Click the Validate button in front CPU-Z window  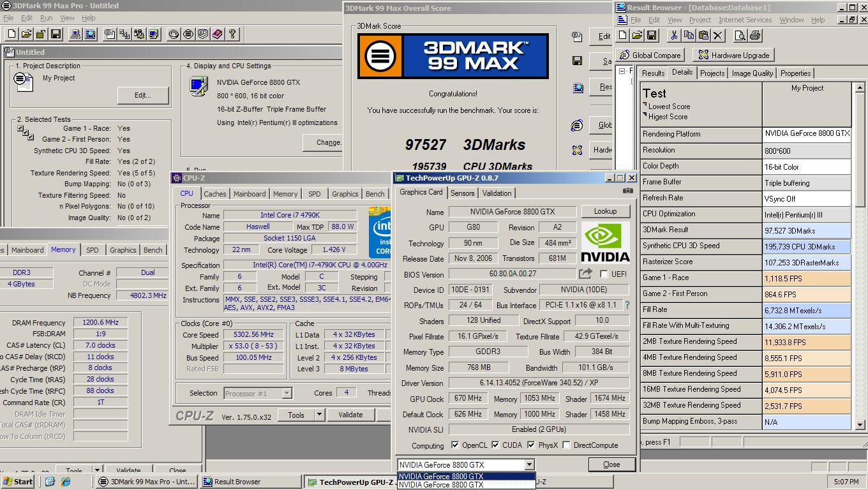(x=350, y=415)
